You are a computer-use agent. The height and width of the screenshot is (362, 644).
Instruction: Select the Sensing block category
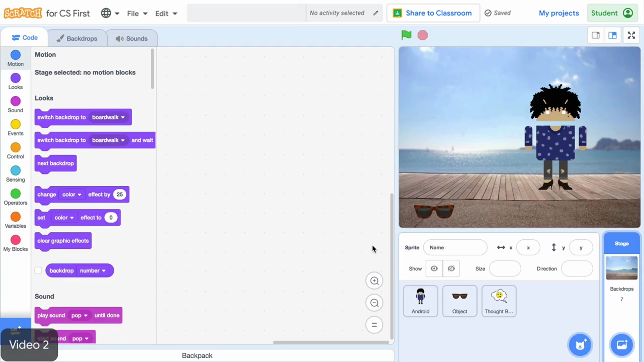15,174
